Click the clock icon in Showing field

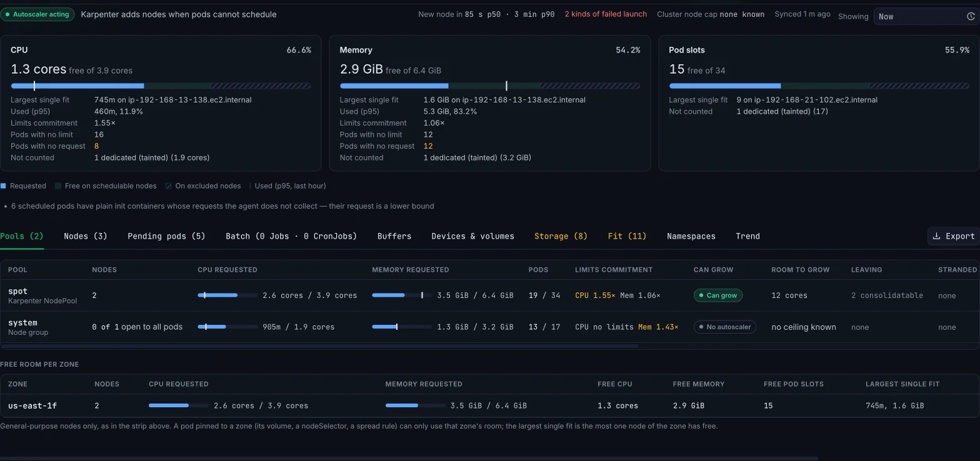(970, 17)
